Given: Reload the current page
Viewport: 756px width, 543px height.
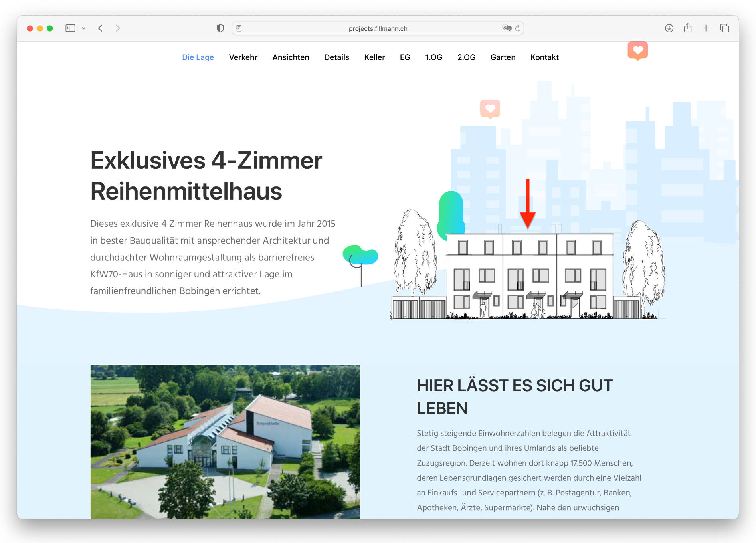Looking at the screenshot, I should (x=518, y=28).
